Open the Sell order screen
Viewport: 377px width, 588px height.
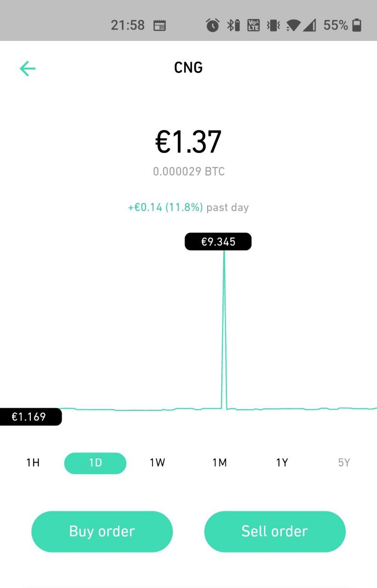coord(275,531)
